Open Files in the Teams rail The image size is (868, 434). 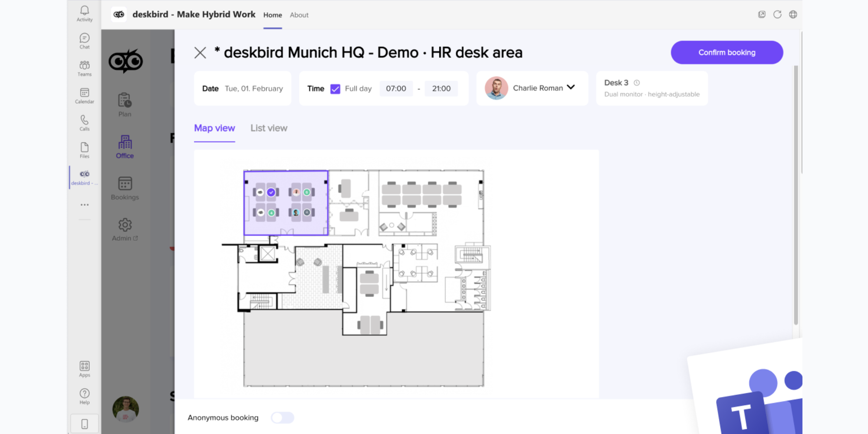pyautogui.click(x=85, y=151)
